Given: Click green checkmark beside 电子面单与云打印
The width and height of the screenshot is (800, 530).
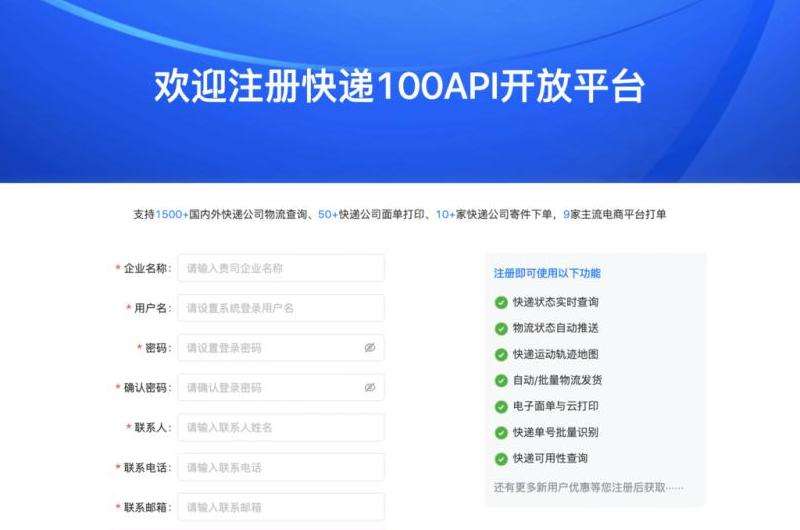Looking at the screenshot, I should [501, 406].
